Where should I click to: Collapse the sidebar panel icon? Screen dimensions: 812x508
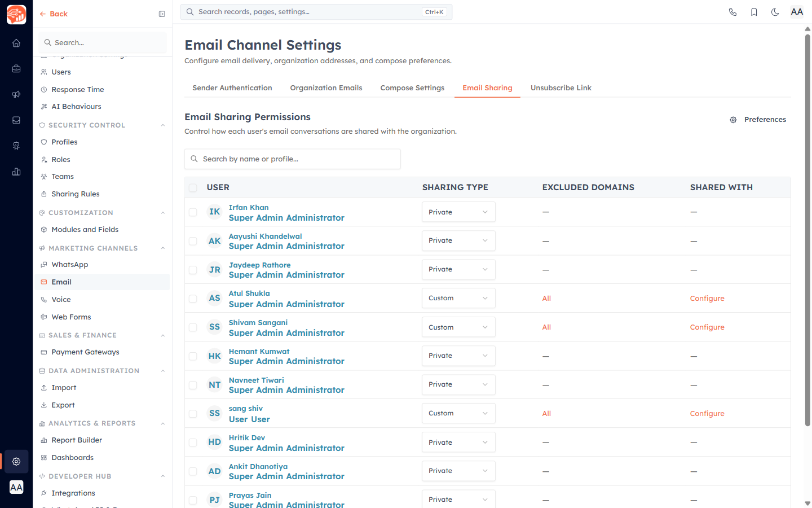(x=162, y=14)
